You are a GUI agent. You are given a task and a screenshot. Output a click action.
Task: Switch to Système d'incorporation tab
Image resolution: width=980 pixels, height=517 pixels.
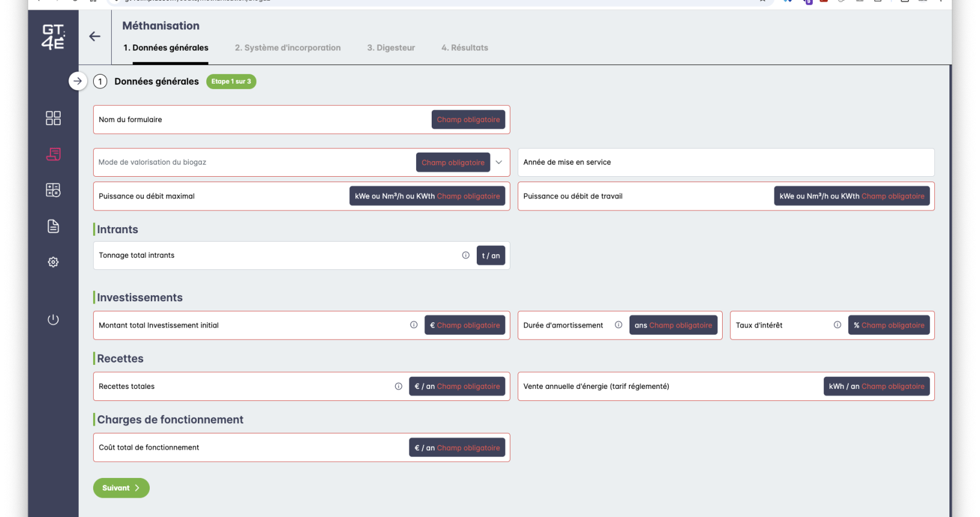287,48
